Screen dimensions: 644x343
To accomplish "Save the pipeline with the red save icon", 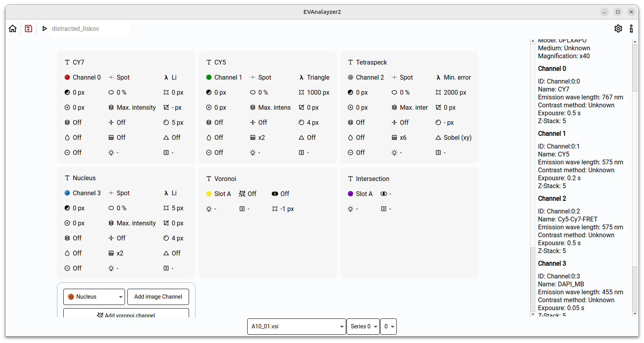I will 28,29.
